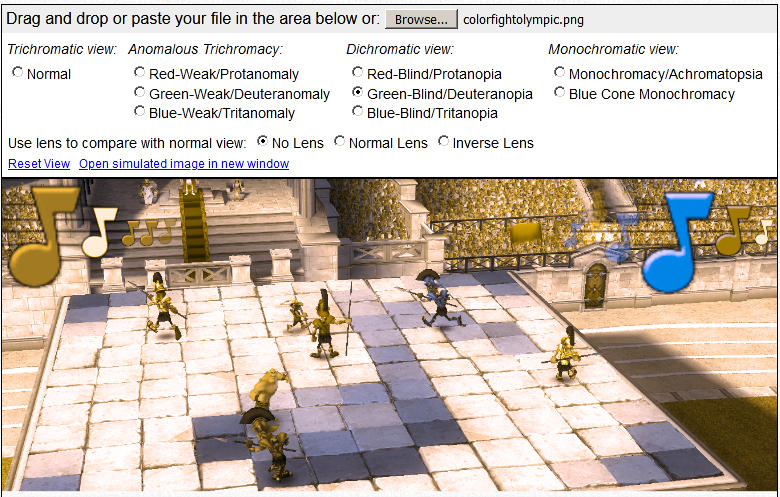Select Monochromacy/Achromatopsia radio button
Screen dimensions: 780x497
pos(559,72)
